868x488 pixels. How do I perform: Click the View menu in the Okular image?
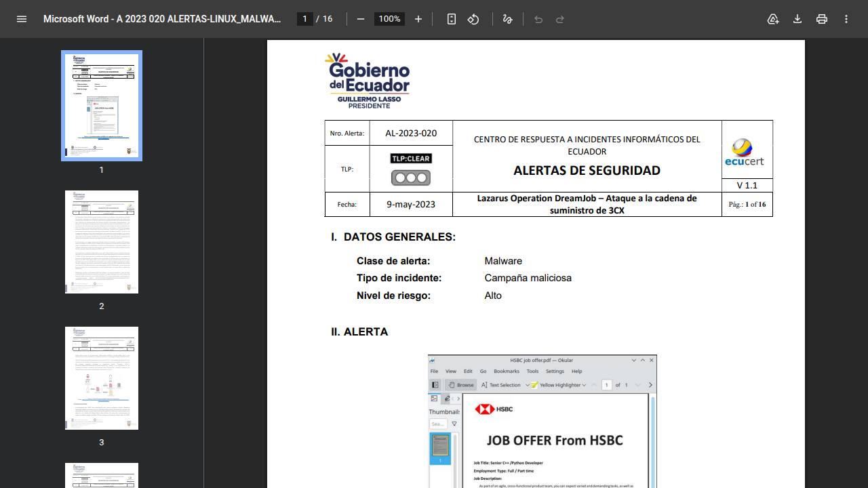click(x=451, y=371)
